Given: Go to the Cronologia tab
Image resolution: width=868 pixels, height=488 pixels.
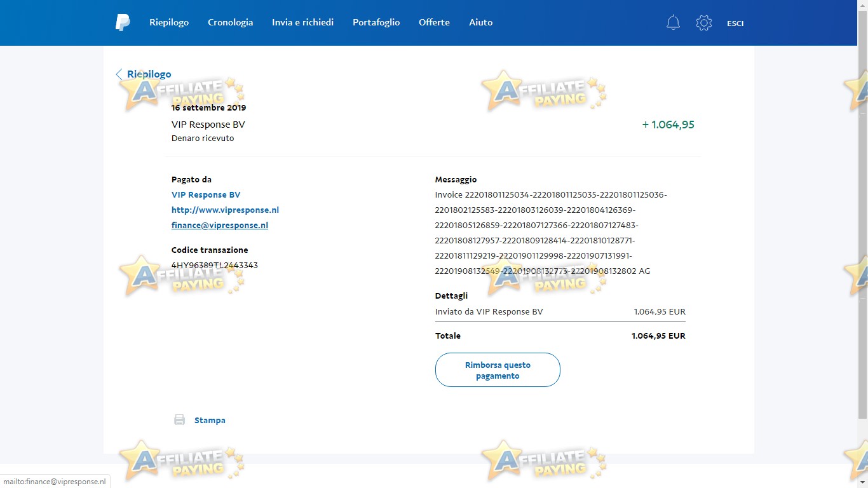Looking at the screenshot, I should (x=230, y=22).
